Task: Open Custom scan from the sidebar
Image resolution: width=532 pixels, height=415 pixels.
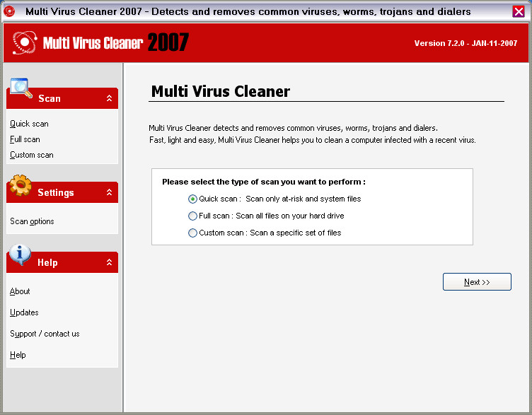Action: click(x=32, y=155)
